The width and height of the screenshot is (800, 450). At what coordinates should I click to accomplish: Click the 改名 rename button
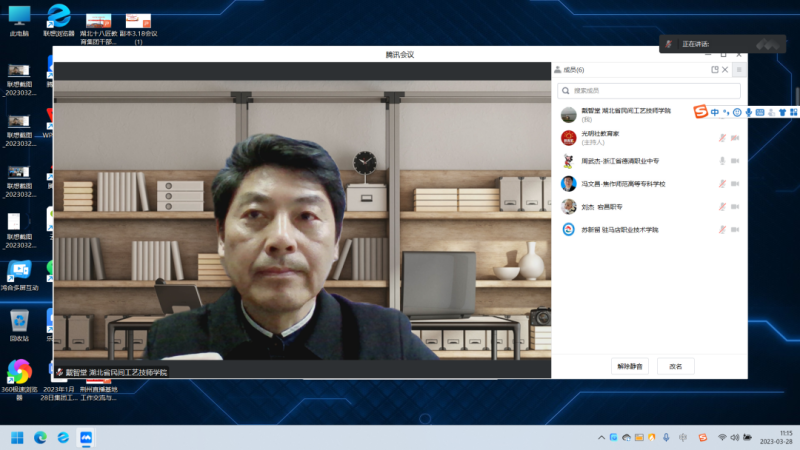coord(676,366)
